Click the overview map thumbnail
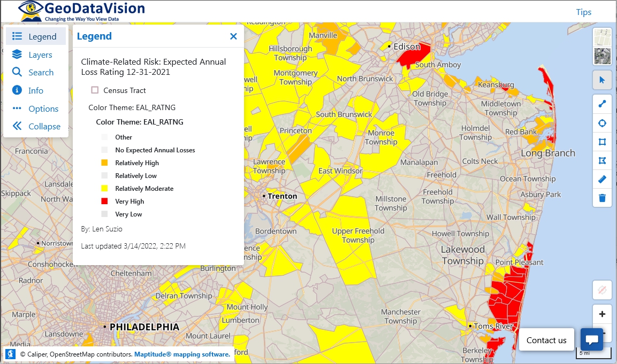Image resolution: width=617 pixels, height=364 pixels. [x=602, y=45]
